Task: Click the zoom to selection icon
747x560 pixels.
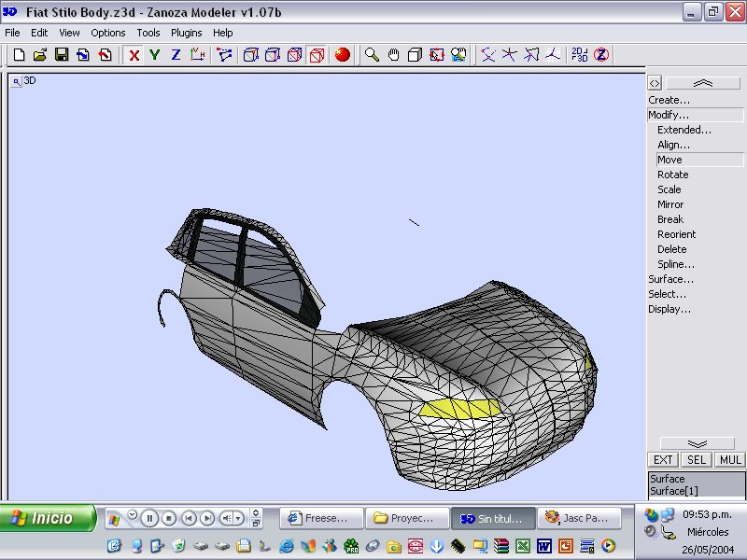Action: tap(436, 55)
